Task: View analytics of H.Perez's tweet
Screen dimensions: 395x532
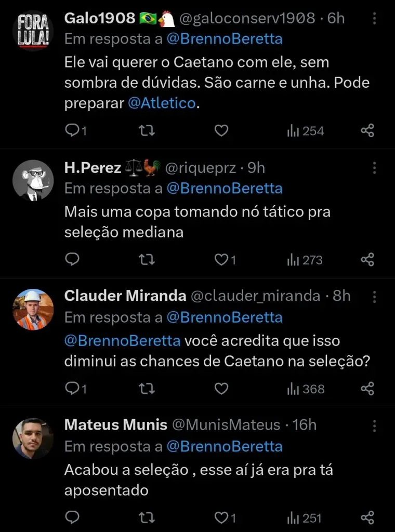Action: (305, 260)
